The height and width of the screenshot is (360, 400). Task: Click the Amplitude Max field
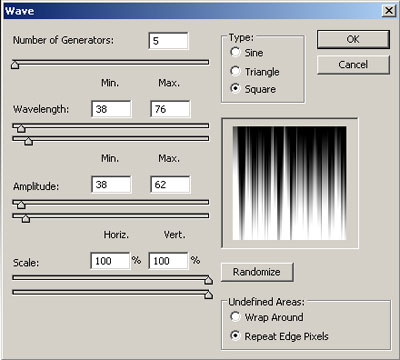point(170,185)
